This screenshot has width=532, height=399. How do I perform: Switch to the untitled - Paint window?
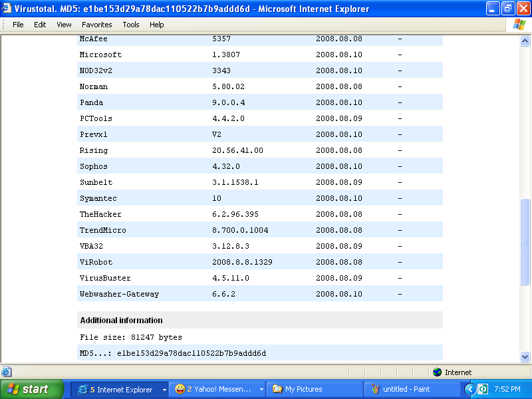[412, 389]
